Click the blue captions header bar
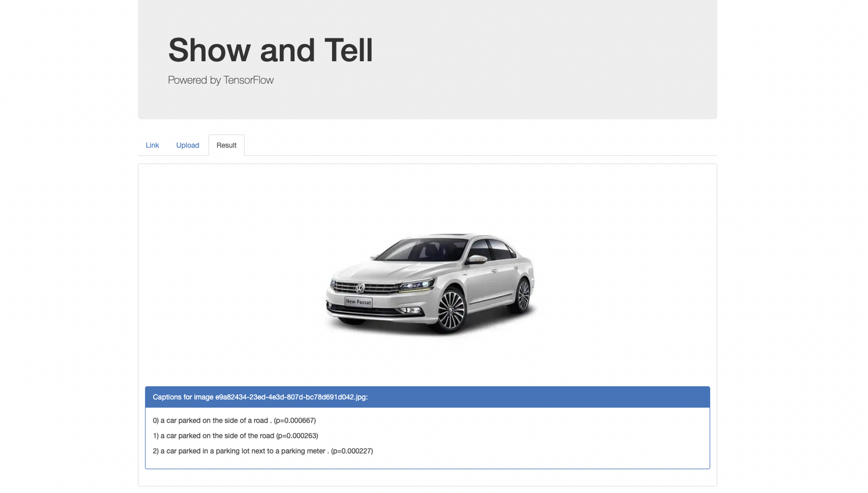 [x=427, y=396]
